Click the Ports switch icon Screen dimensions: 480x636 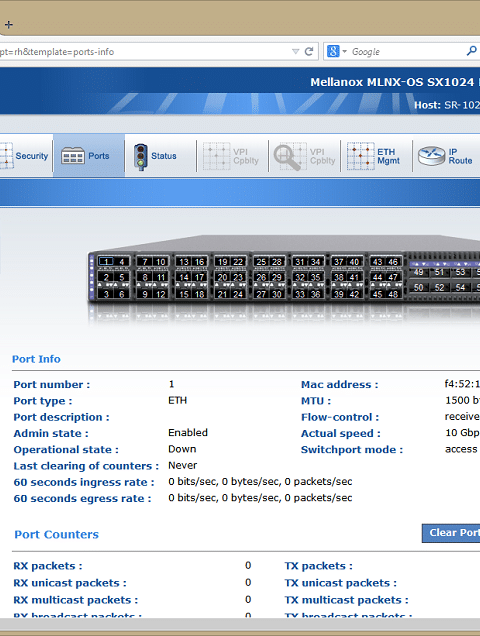[73, 156]
